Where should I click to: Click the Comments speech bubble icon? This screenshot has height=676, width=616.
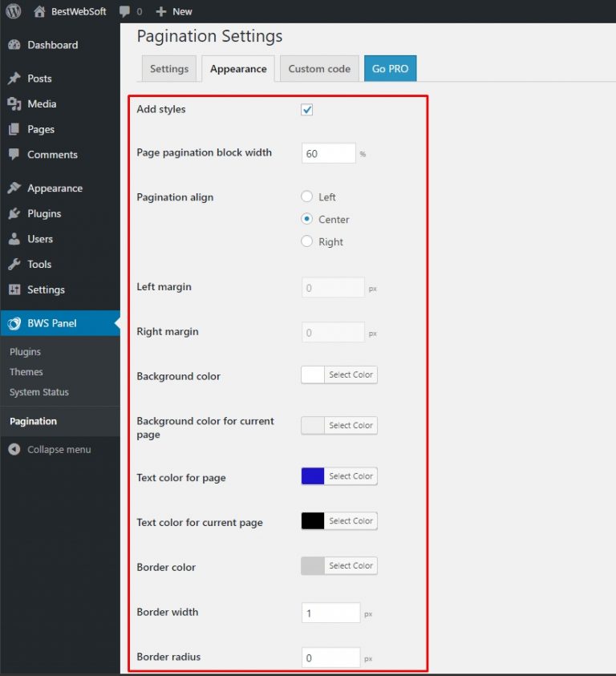tap(14, 155)
